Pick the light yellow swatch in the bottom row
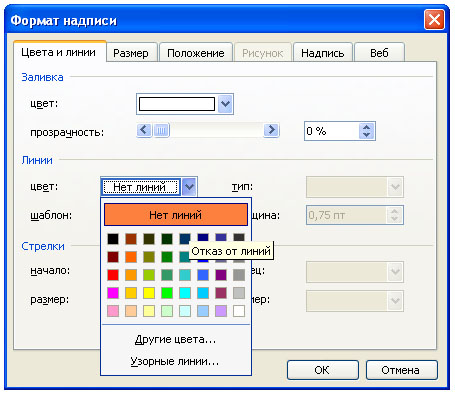 (x=149, y=311)
